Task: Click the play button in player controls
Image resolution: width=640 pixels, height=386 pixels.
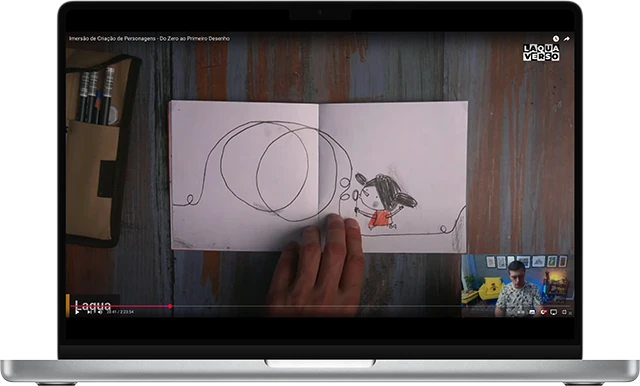Action: (x=77, y=312)
